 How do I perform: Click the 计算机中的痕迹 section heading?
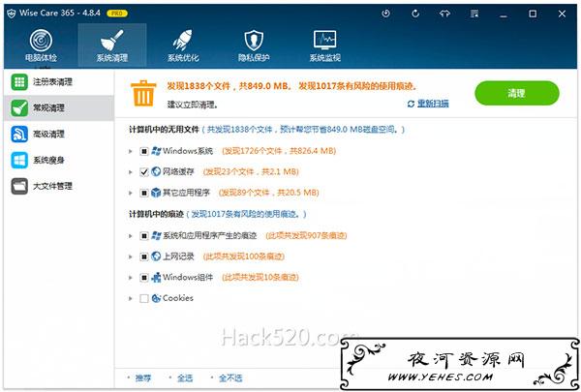click(x=156, y=214)
